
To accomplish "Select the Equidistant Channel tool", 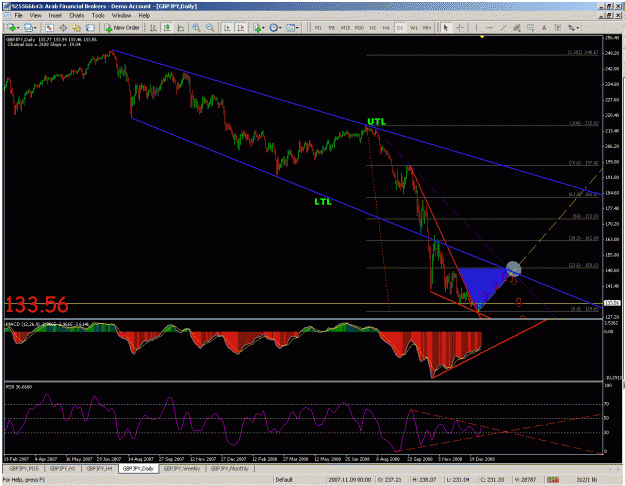I will pyautogui.click(x=517, y=28).
